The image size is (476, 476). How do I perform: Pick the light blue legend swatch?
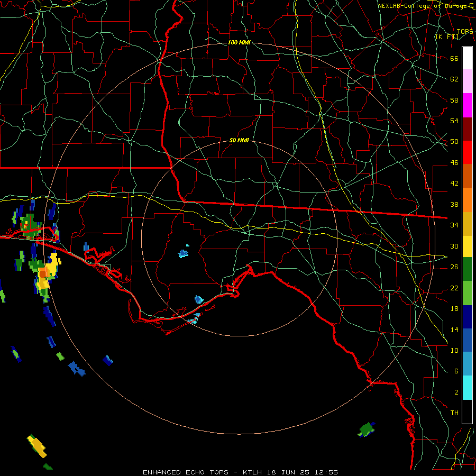(x=467, y=364)
